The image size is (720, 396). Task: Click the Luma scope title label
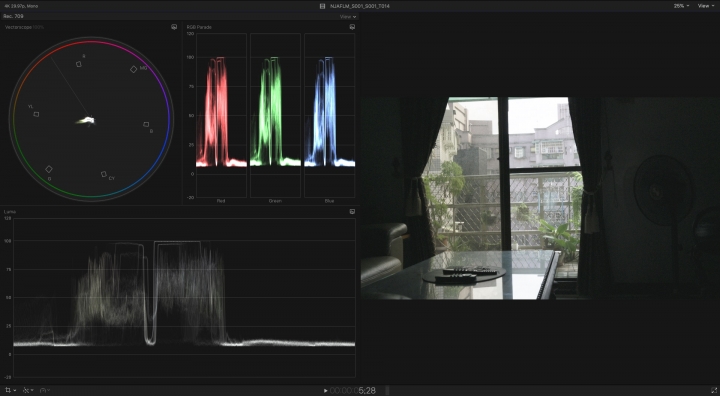[x=10, y=212]
